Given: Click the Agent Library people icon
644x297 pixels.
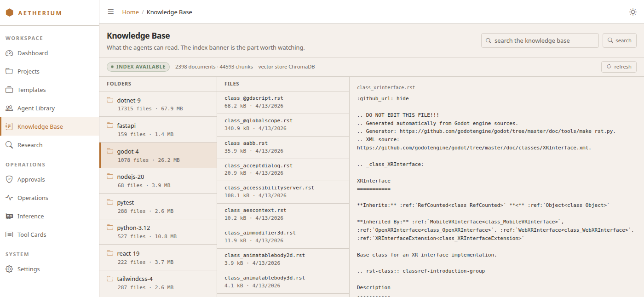Looking at the screenshot, I should tap(9, 108).
